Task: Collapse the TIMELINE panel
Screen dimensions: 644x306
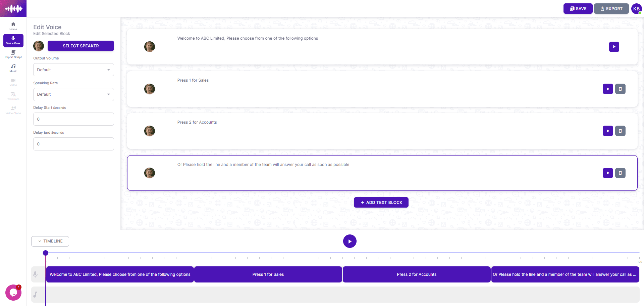Action: [x=50, y=241]
